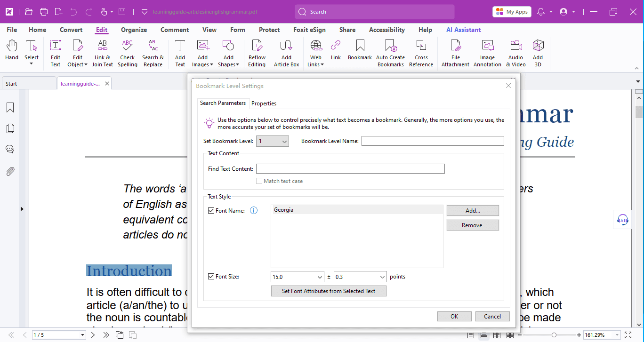Screen dimensions: 644x342
Task: Open the Bookmarks side panel
Action: point(10,108)
